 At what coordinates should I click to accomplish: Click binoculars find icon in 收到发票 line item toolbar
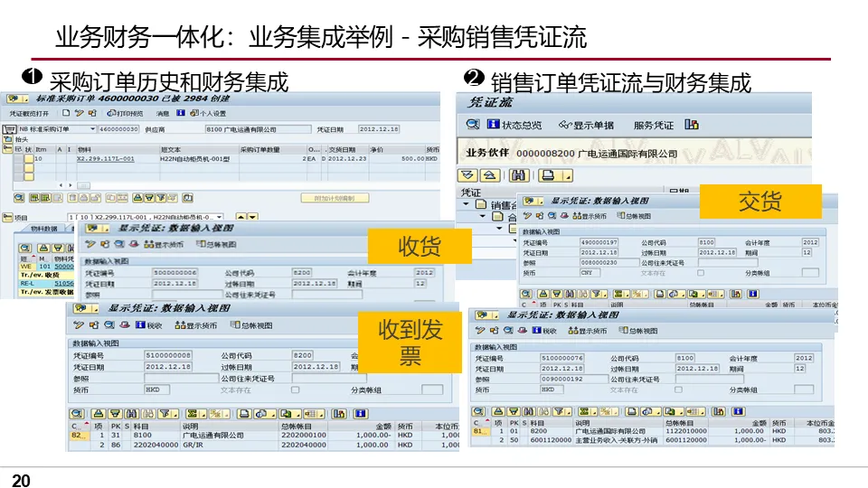[x=131, y=413]
